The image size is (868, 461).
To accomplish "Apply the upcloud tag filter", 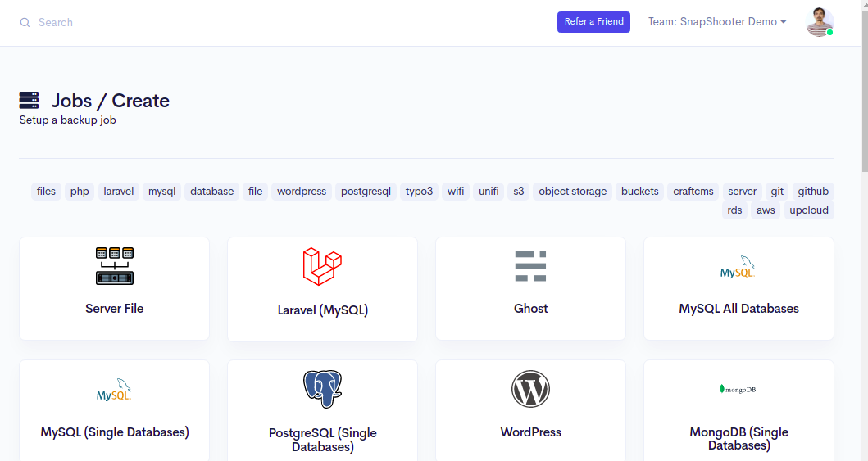I will tap(809, 210).
